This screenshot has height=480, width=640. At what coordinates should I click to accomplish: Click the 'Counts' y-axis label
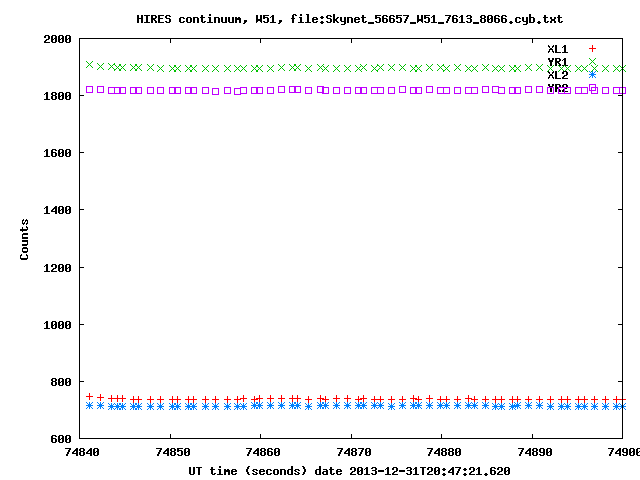(24, 239)
